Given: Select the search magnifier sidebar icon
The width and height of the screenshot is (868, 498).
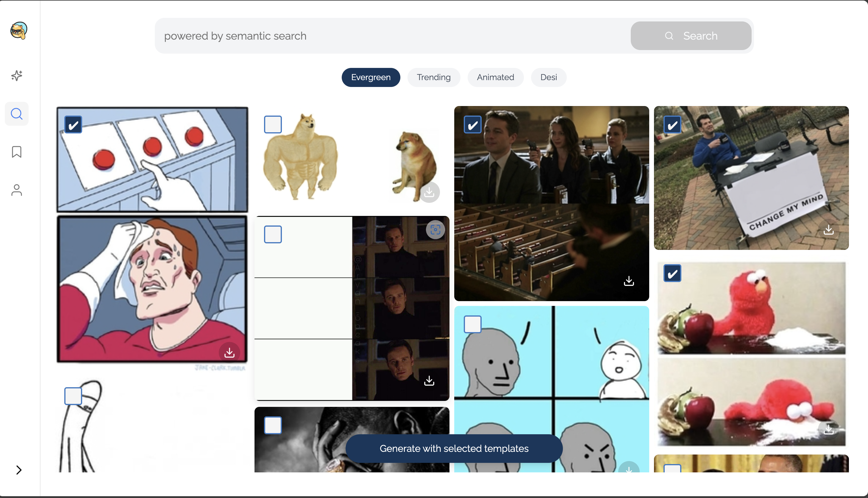Looking at the screenshot, I should coord(17,113).
